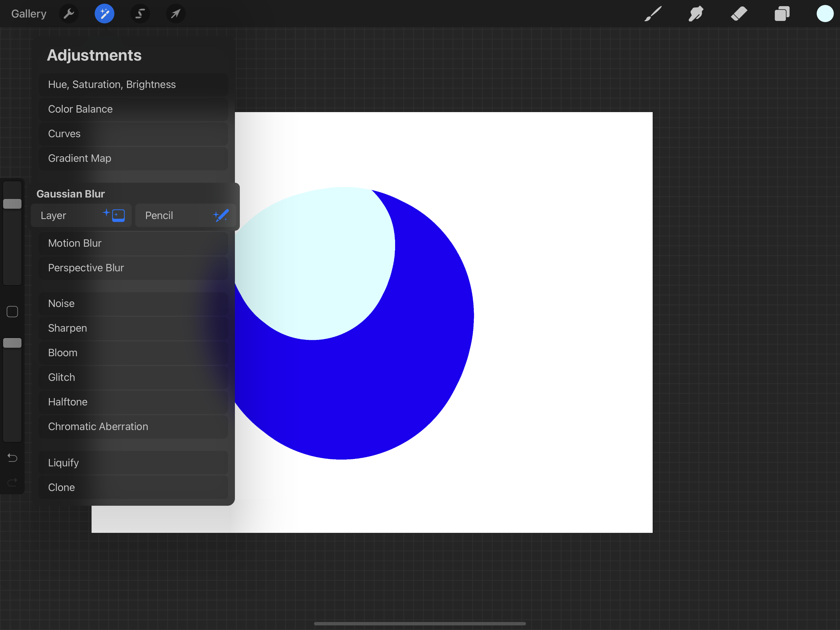
Task: Choose Perspective Blur adjustment
Action: click(x=133, y=268)
